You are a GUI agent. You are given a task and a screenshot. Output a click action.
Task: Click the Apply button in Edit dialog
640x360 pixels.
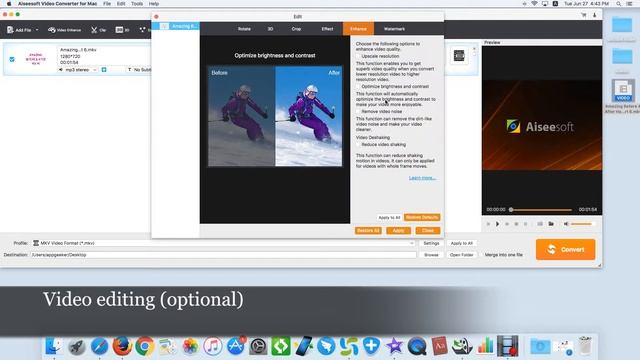point(398,231)
